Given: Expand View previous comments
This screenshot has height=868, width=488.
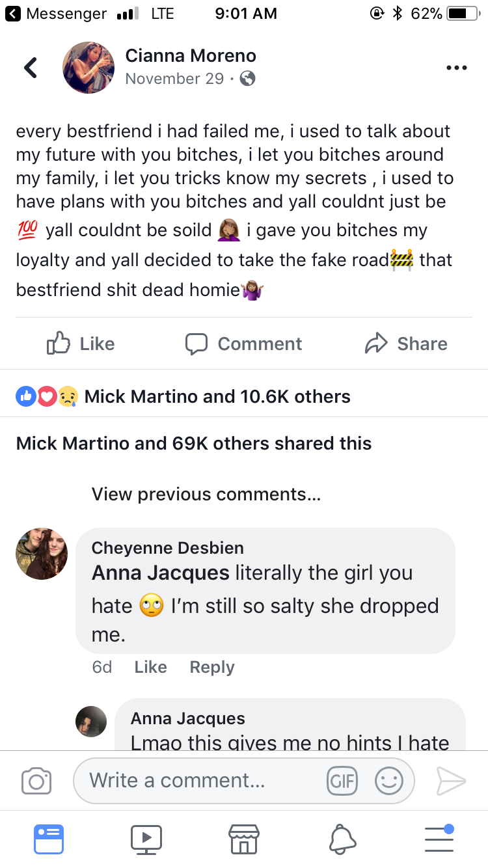Looking at the screenshot, I should click(x=206, y=495).
